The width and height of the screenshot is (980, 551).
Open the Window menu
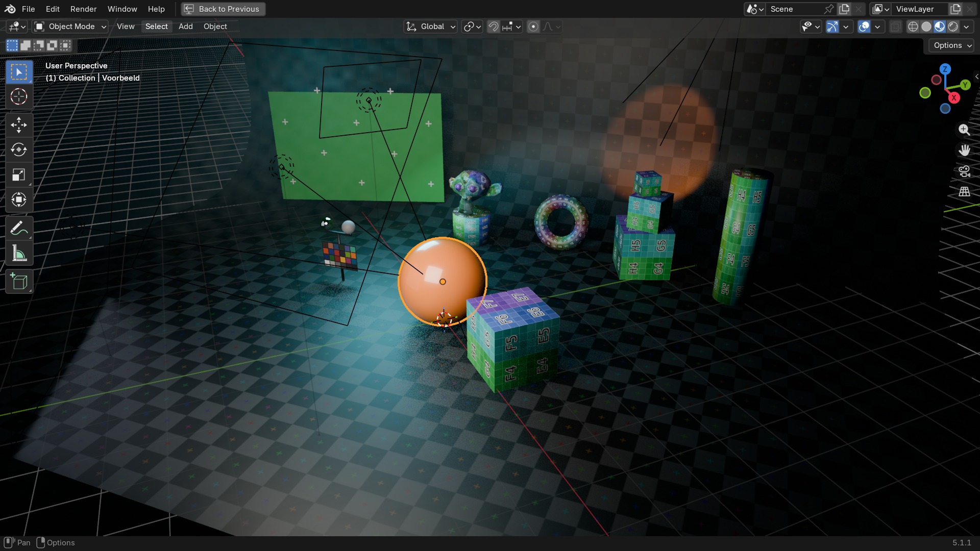tap(122, 9)
